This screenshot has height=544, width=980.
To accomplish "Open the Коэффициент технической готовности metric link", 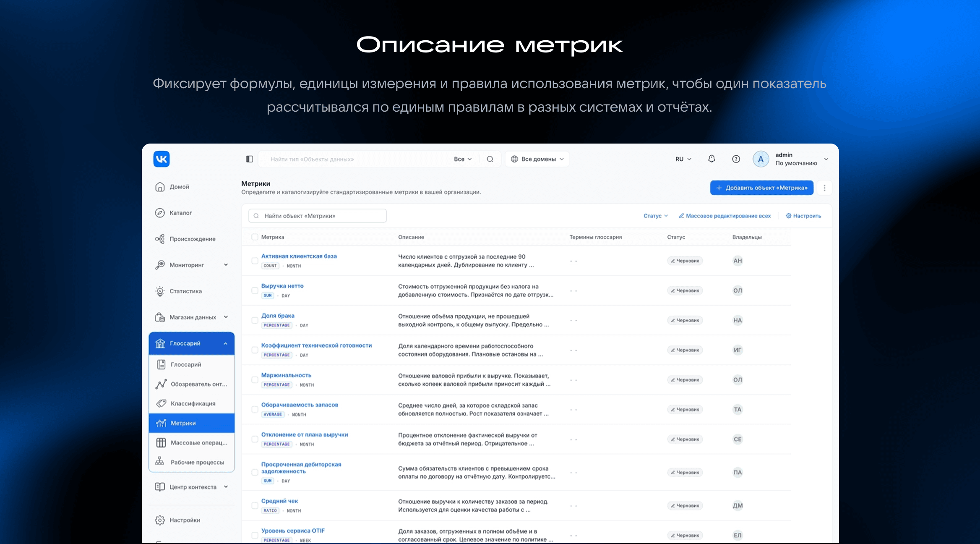I will click(316, 345).
